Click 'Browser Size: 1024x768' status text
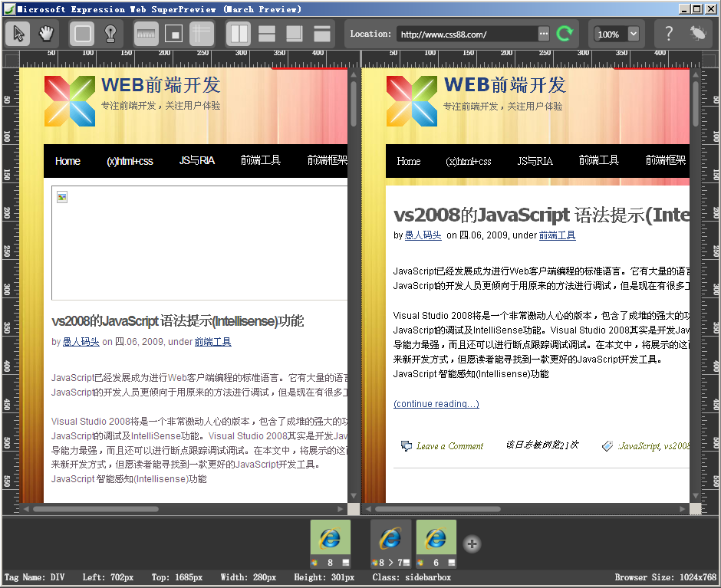 [x=665, y=577]
